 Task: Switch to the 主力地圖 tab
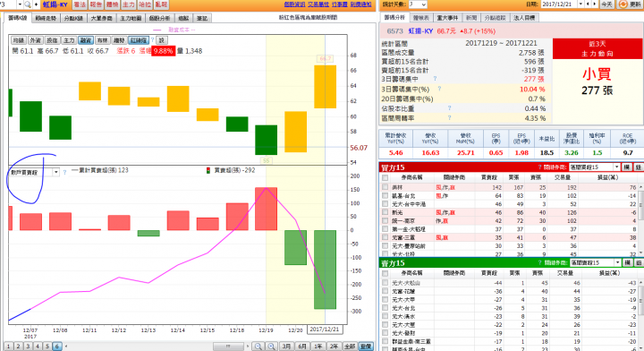point(131,18)
